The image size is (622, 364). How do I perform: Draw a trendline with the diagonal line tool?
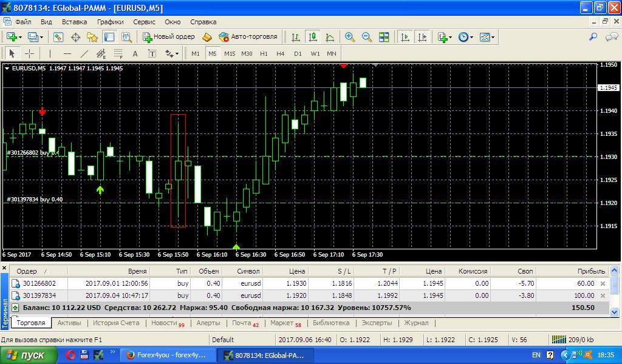tap(84, 53)
